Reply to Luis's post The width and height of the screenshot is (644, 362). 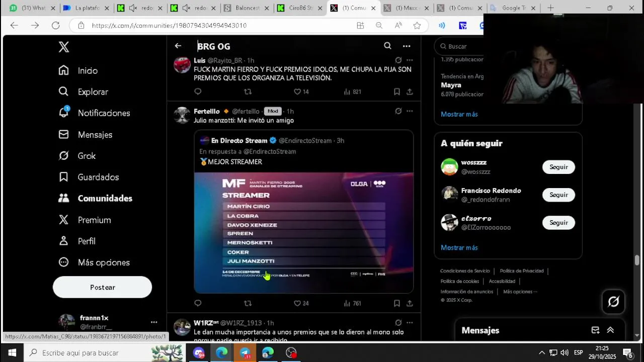point(198,92)
